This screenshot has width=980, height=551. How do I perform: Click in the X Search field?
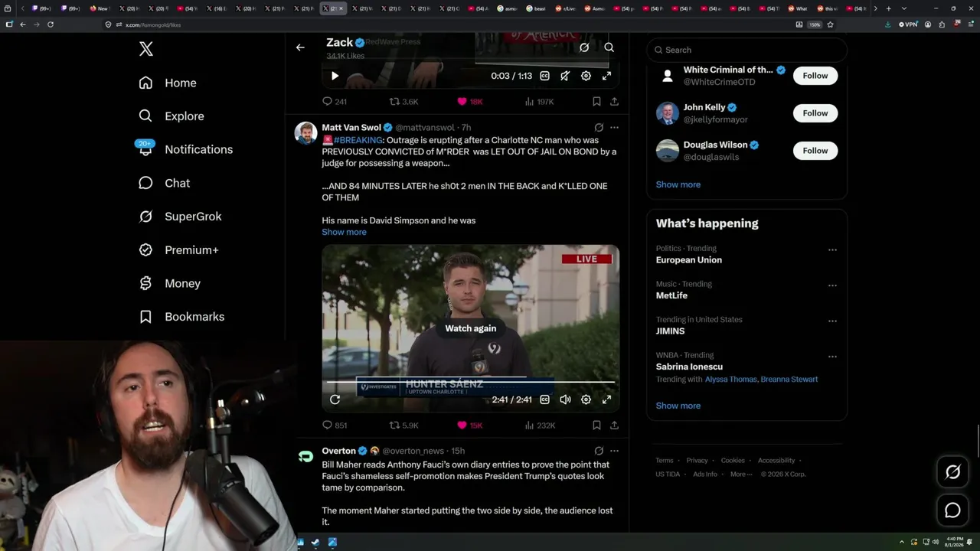pyautogui.click(x=746, y=50)
